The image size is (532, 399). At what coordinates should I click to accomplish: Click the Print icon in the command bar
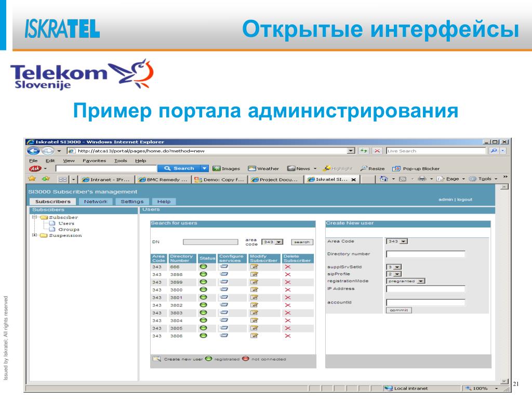pos(422,179)
